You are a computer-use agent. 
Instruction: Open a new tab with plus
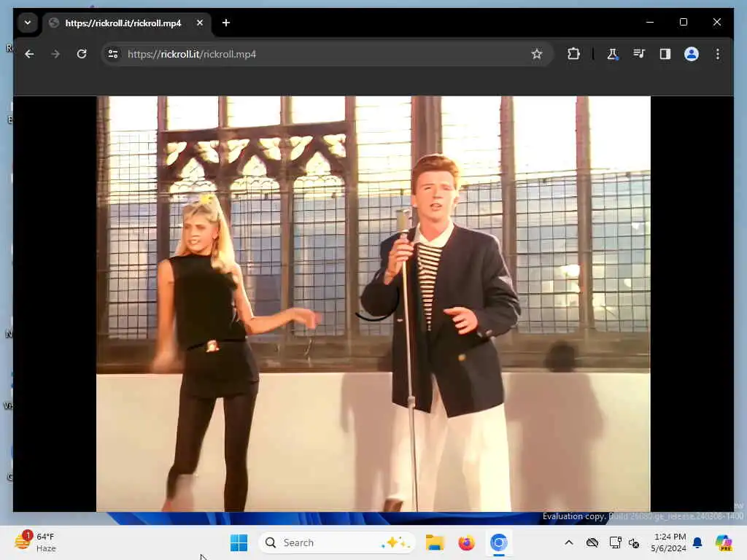226,23
